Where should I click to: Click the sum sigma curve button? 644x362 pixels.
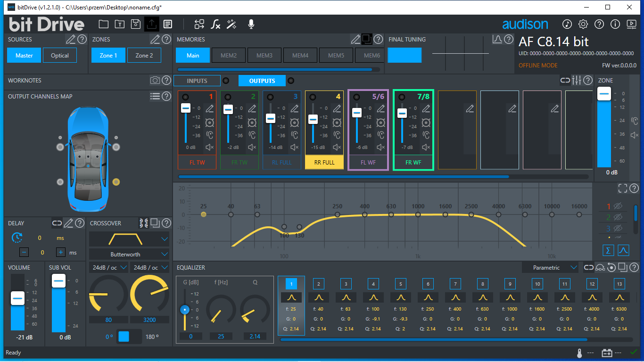(609, 250)
